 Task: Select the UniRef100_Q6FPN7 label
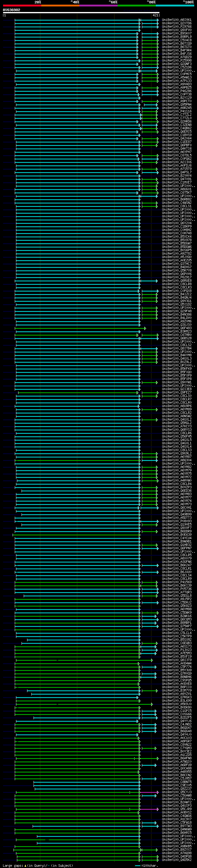(x=176, y=548)
